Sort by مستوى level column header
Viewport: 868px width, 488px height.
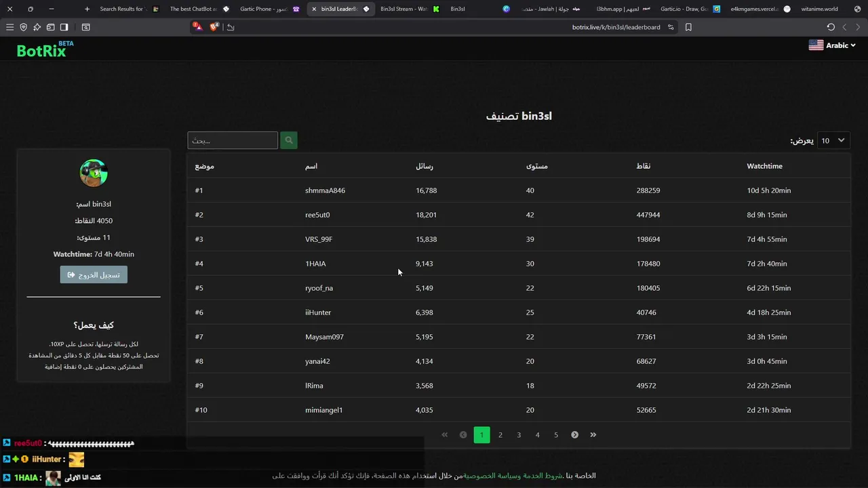[537, 166]
